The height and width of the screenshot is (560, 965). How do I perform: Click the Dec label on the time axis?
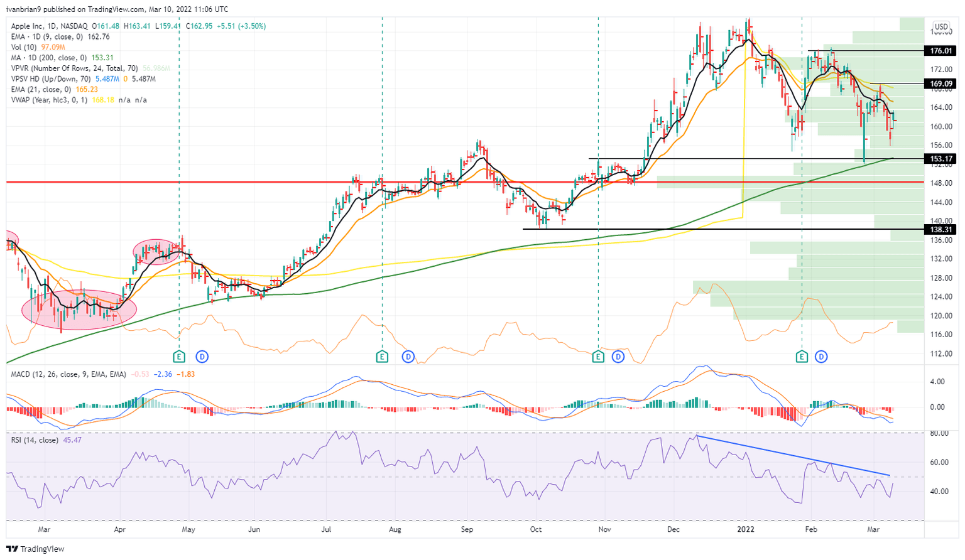tap(673, 529)
